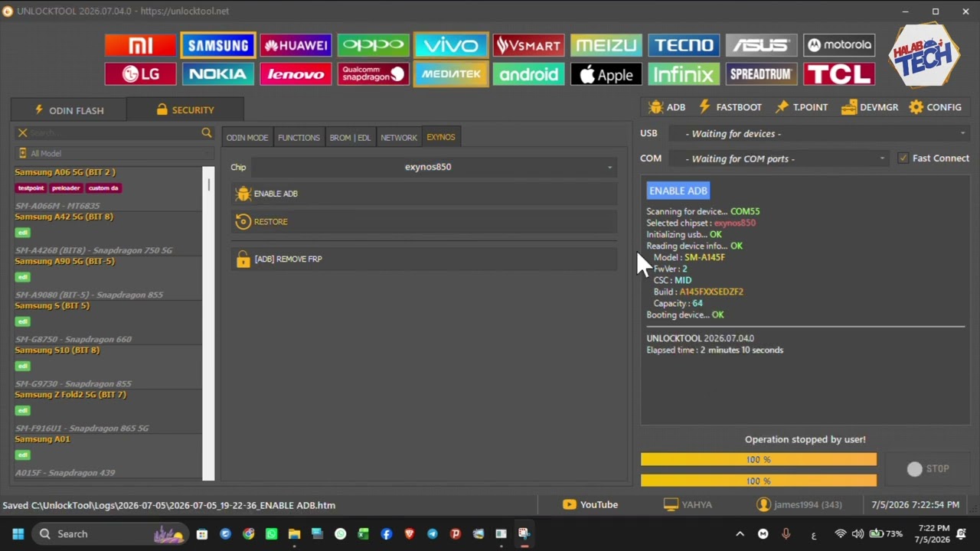The image size is (980, 551).
Task: Click the STOP operation button
Action: (928, 469)
